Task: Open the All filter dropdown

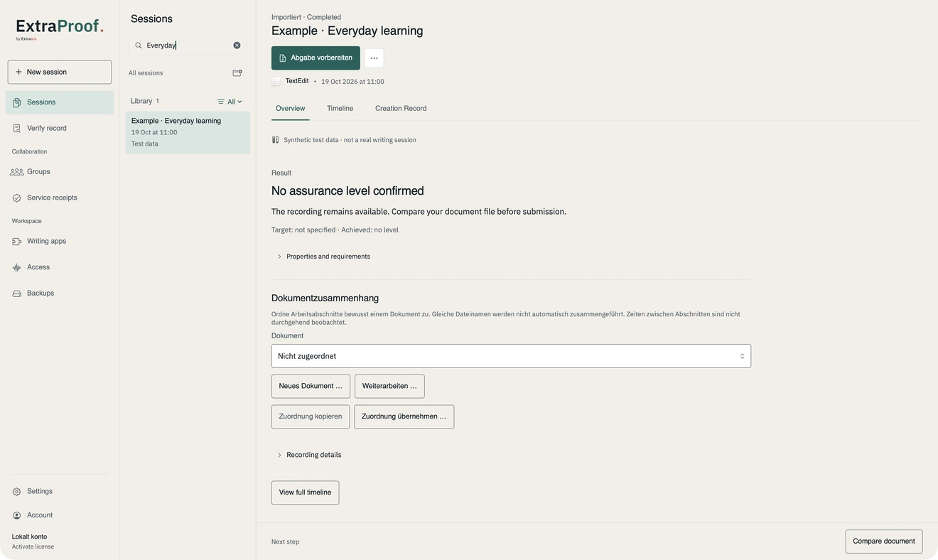Action: coord(230,102)
